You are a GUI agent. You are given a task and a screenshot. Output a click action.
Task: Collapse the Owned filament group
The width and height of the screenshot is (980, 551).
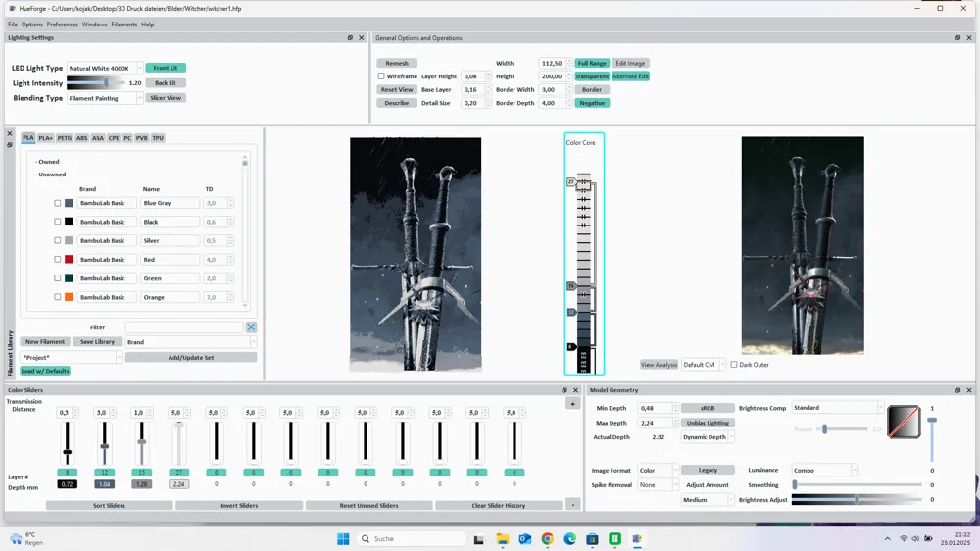[47, 162]
